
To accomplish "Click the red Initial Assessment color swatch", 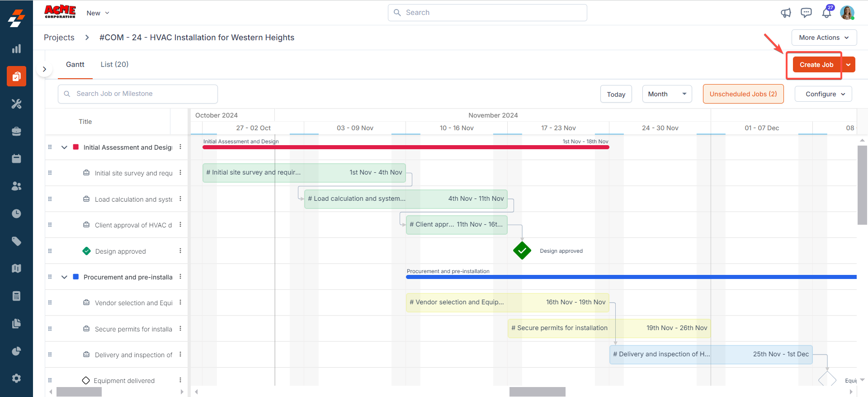I will tap(76, 147).
